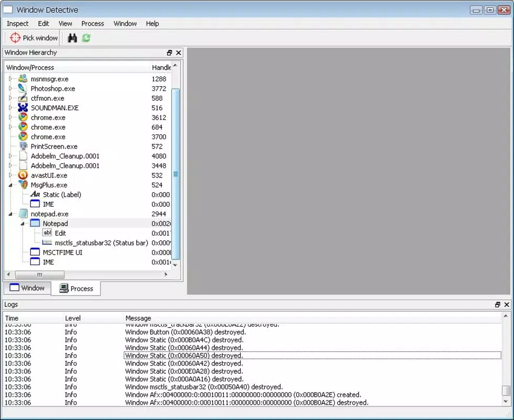Click the Notepad window icon in tree
Viewport: 514px width, 420px height.
35,223
